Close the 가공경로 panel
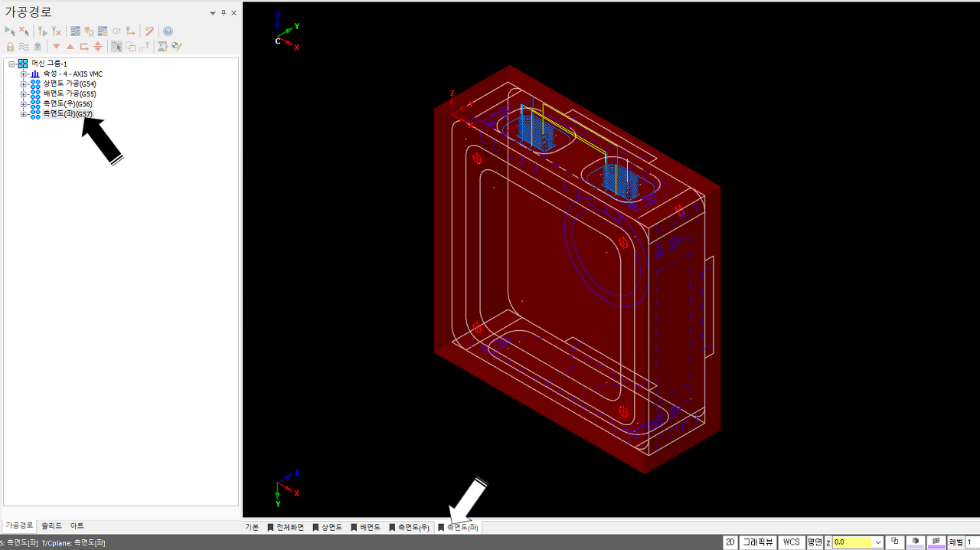The height and width of the screenshot is (550, 980). click(x=234, y=13)
